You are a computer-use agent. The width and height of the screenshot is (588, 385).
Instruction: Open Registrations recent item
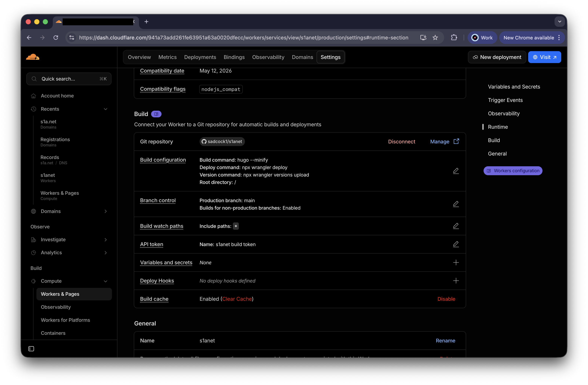tap(55, 142)
